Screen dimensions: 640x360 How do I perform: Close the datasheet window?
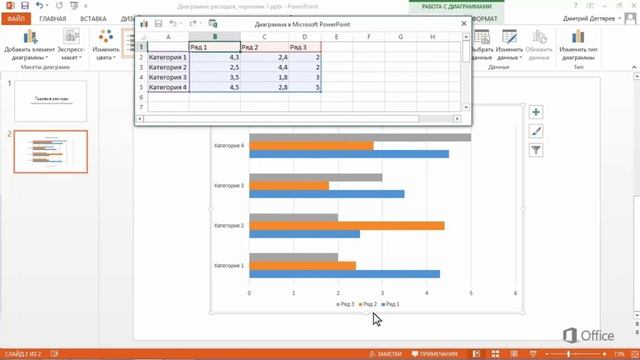click(x=464, y=24)
